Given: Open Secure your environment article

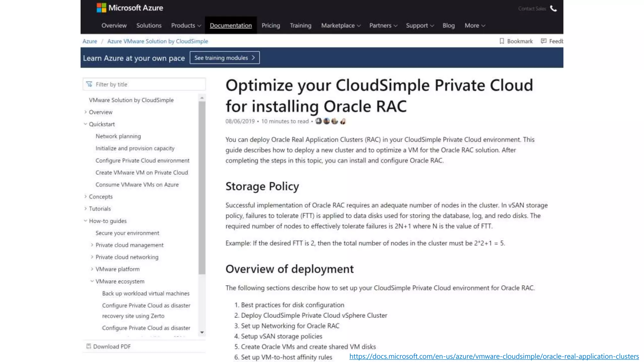Looking at the screenshot, I should (127, 233).
